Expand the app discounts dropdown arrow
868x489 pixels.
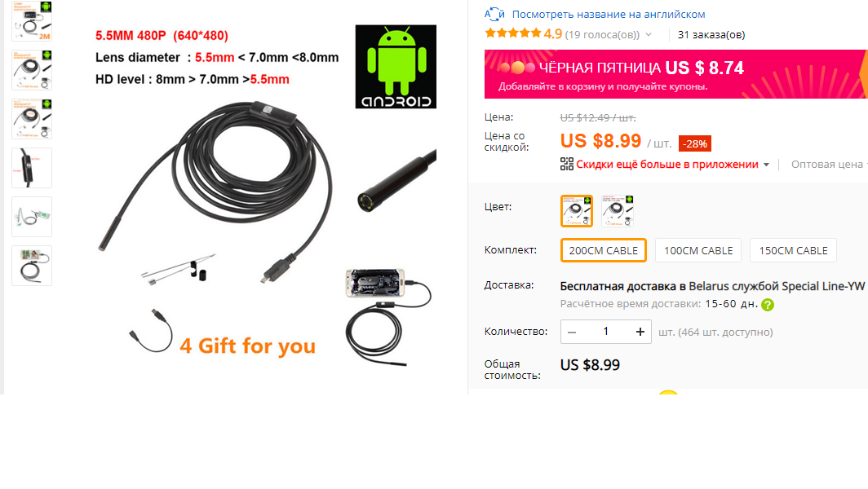(x=766, y=165)
